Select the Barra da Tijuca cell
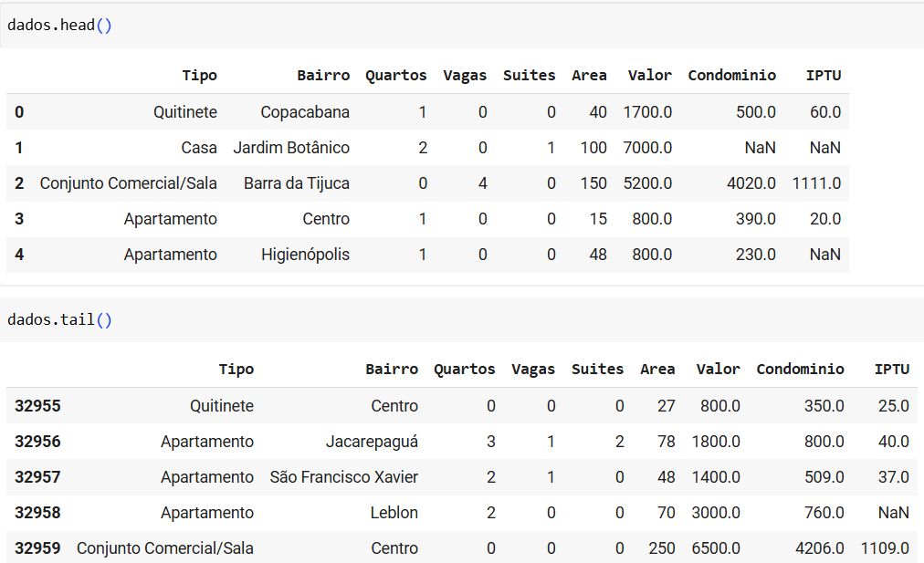The width and height of the screenshot is (924, 563). [297, 183]
